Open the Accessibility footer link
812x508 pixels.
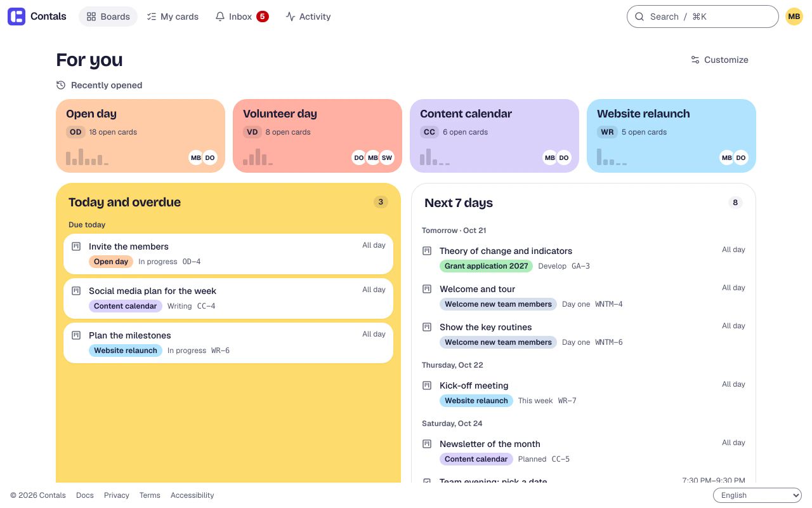coord(192,495)
